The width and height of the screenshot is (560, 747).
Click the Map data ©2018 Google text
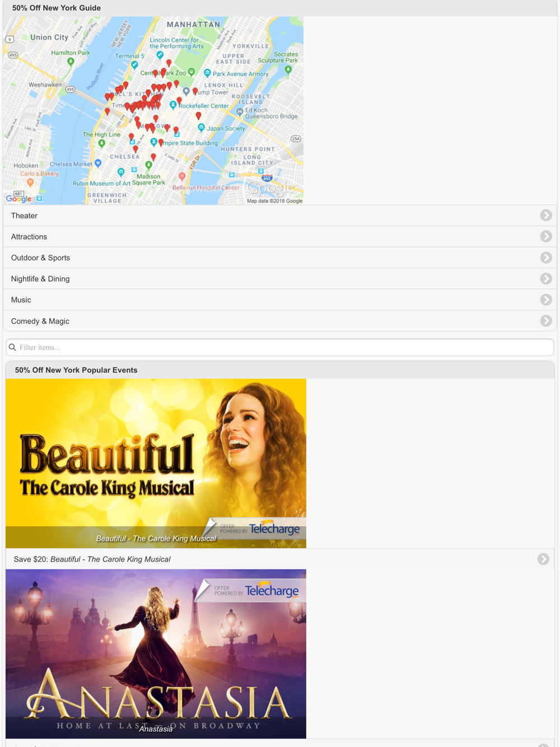274,200
